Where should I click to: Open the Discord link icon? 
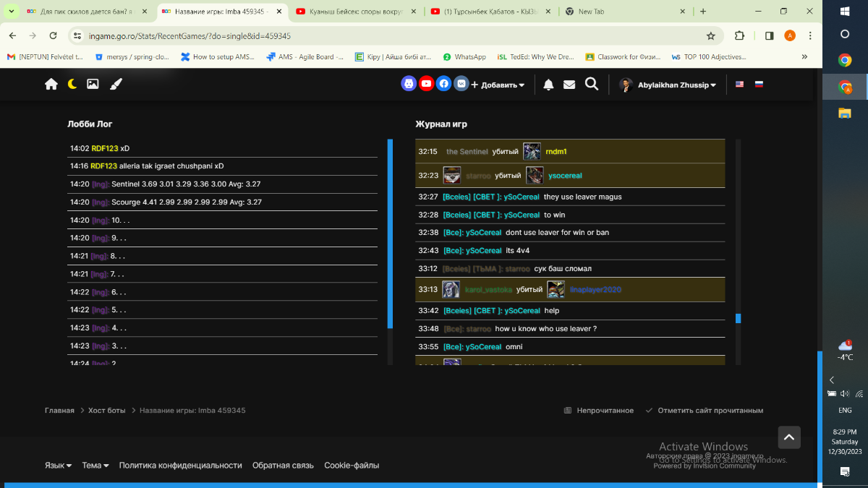pos(409,84)
